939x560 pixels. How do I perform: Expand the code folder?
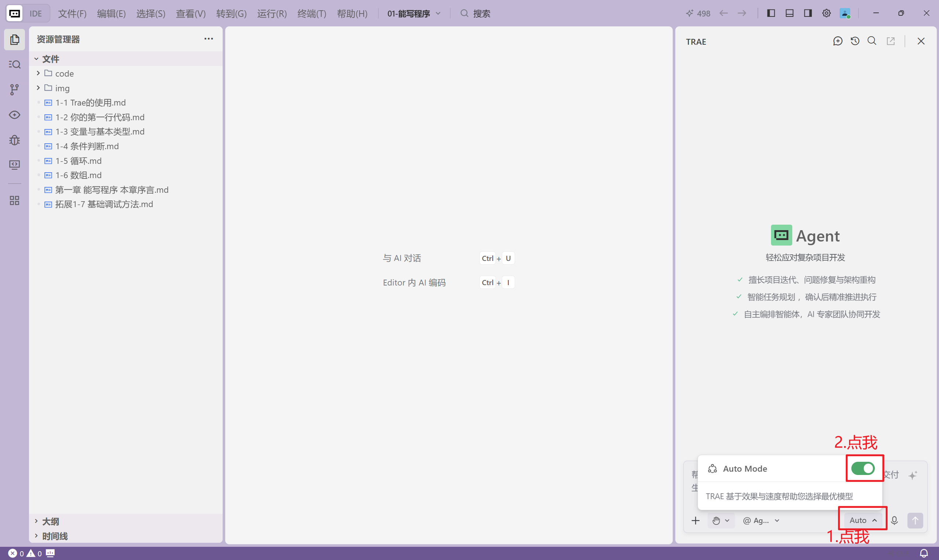(x=126, y=73)
